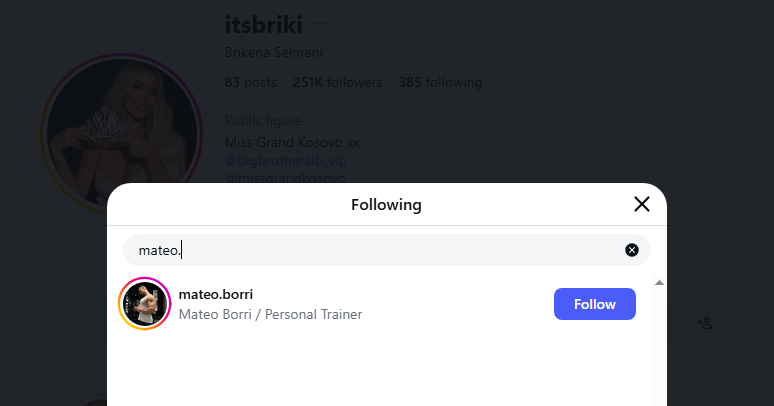Viewport: 774px width, 406px height.
Task: Open the three-dot options next to itsbriki
Action: [x=320, y=23]
